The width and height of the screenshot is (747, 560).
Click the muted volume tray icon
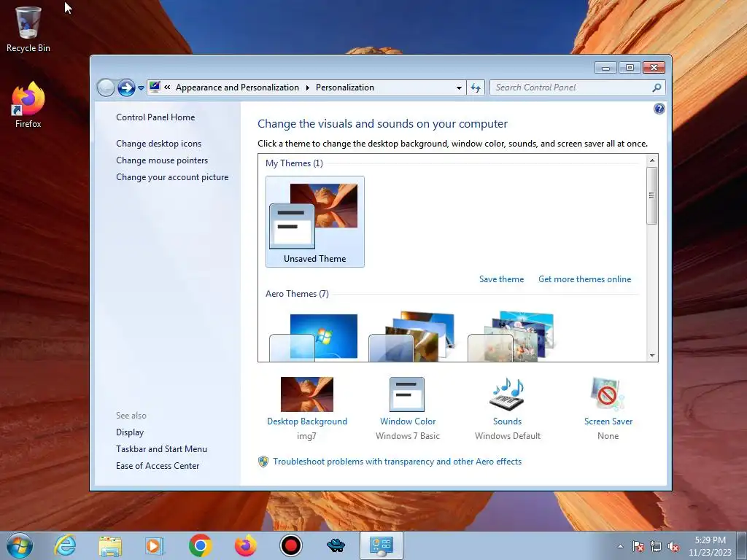(x=673, y=546)
